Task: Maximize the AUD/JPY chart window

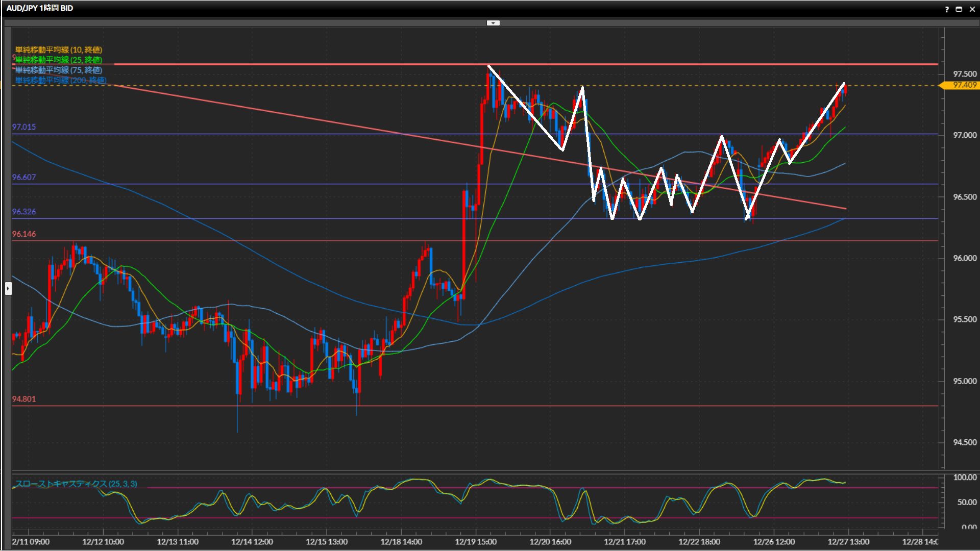Action: tap(959, 9)
